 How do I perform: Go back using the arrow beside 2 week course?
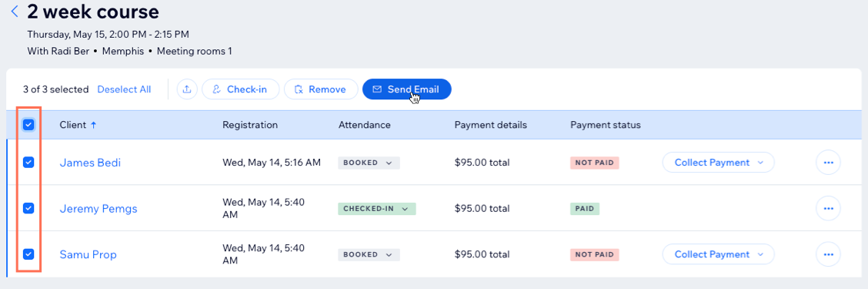(15, 11)
